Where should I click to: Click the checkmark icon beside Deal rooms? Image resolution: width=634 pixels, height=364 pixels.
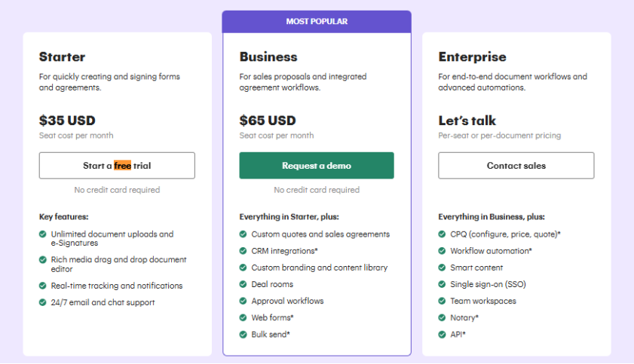coord(243,284)
